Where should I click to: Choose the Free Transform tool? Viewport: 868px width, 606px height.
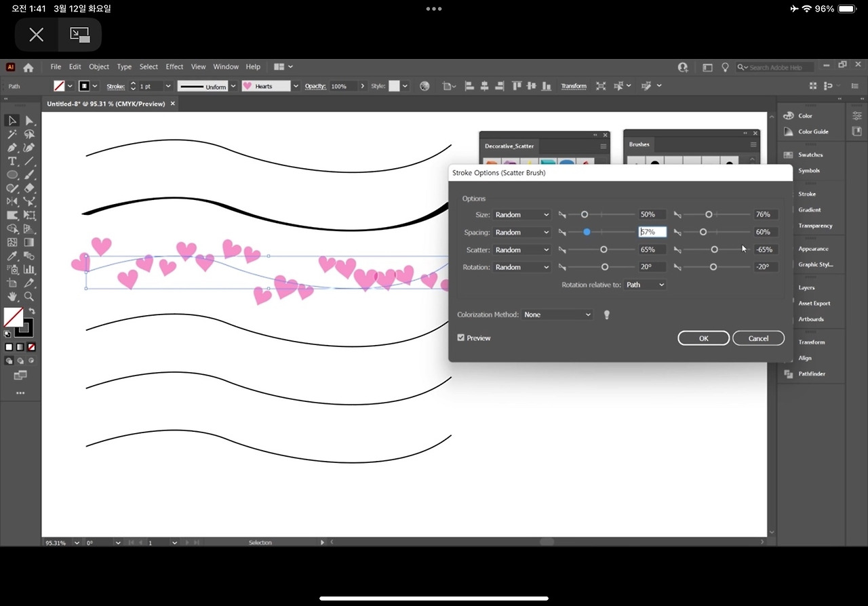pos(29,216)
